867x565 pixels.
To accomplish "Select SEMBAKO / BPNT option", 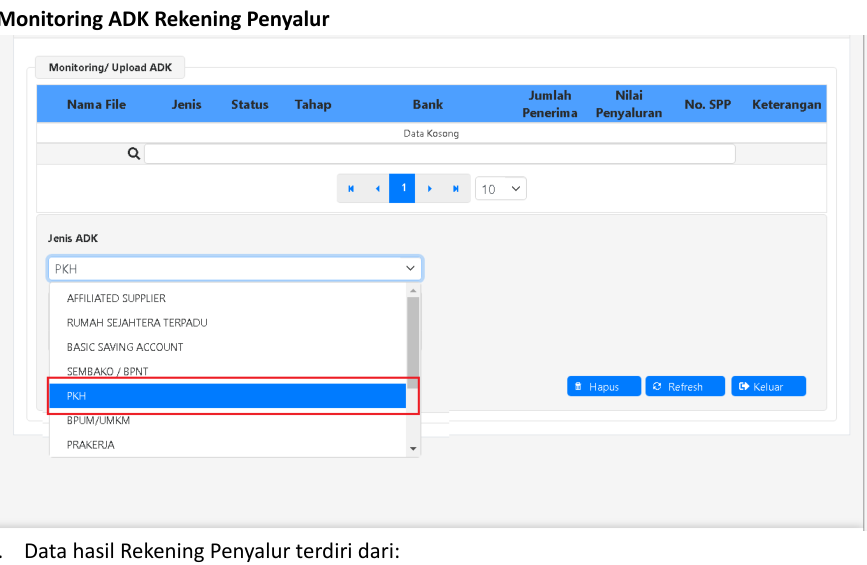I will point(107,371).
